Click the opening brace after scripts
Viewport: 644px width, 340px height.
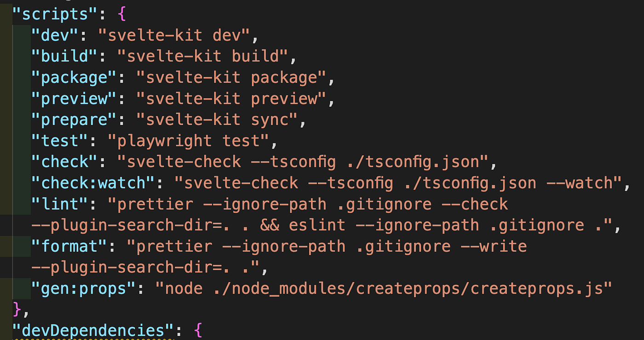[122, 15]
